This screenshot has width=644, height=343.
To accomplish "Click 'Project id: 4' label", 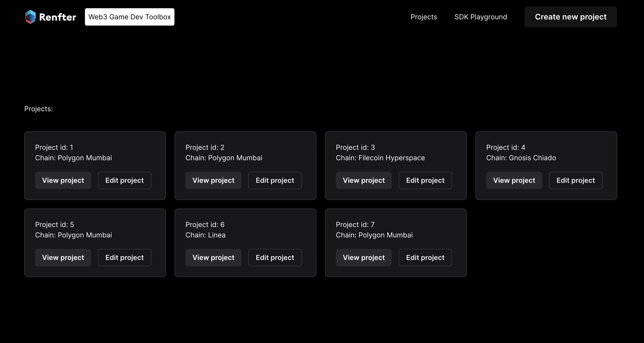I will pyautogui.click(x=506, y=147).
